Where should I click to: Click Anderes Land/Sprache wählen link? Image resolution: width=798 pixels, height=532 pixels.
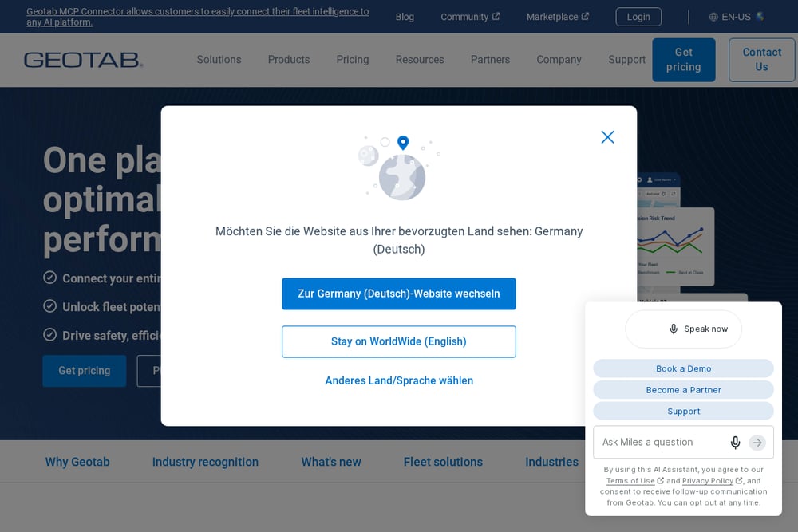pos(399,380)
